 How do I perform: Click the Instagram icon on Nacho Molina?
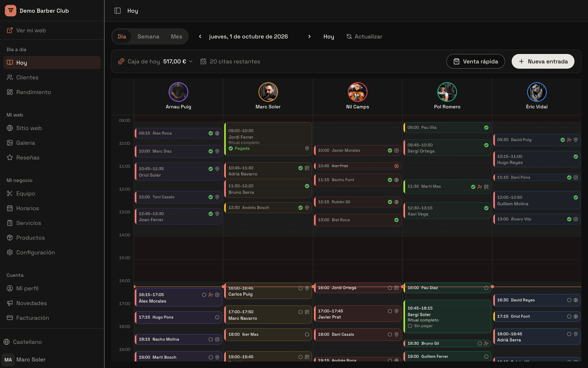217,339
